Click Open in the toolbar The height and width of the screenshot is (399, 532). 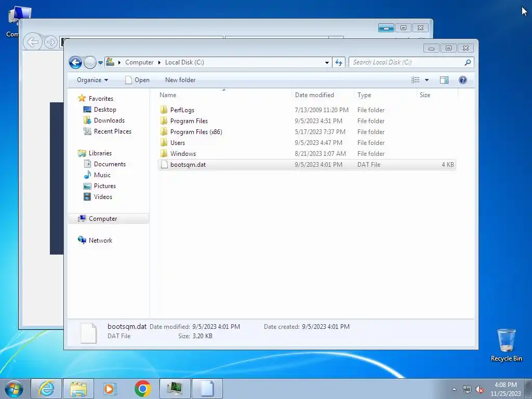pyautogui.click(x=137, y=80)
